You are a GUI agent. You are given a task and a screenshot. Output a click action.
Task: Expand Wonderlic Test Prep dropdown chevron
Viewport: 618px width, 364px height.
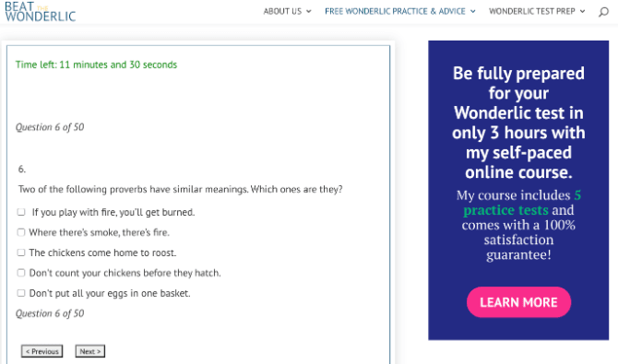pyautogui.click(x=582, y=11)
